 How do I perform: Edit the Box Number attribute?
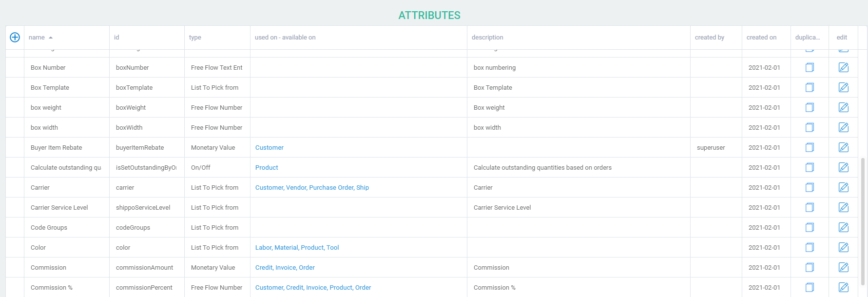tap(844, 67)
